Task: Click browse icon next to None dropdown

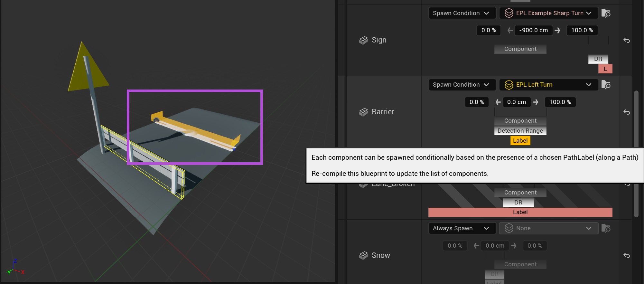Action: pos(606,228)
